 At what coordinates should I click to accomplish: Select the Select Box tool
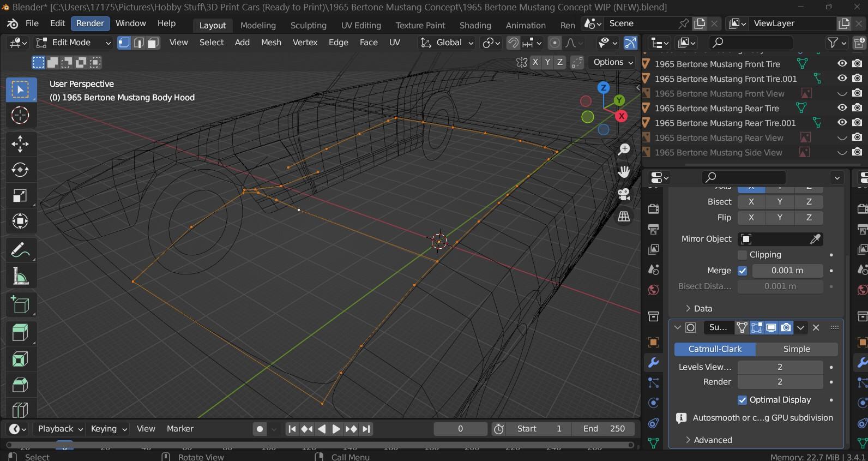21,89
